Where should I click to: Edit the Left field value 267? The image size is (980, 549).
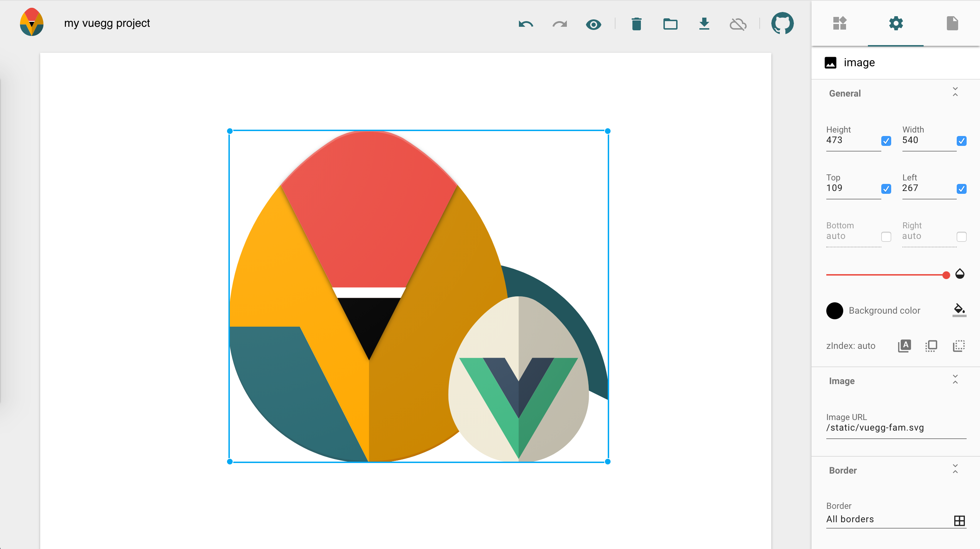pos(929,188)
